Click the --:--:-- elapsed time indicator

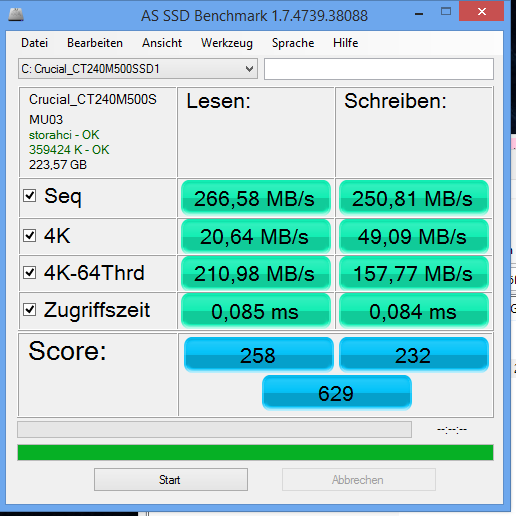click(x=452, y=429)
